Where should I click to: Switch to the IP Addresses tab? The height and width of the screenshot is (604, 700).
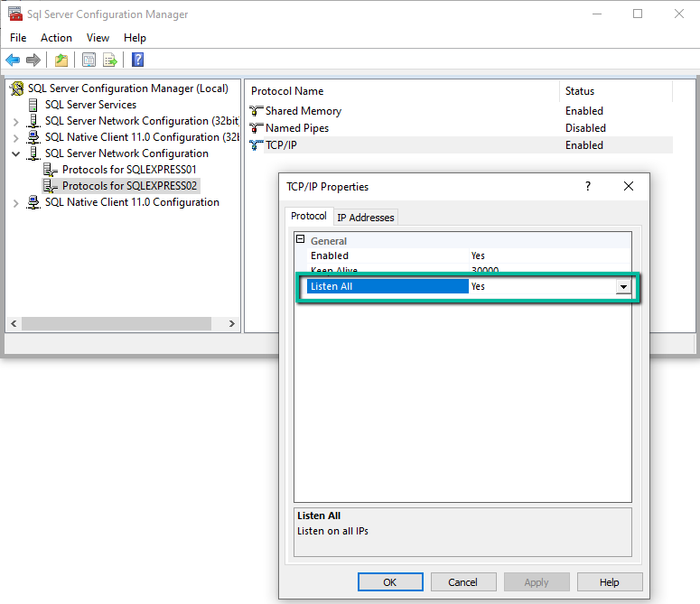366,218
